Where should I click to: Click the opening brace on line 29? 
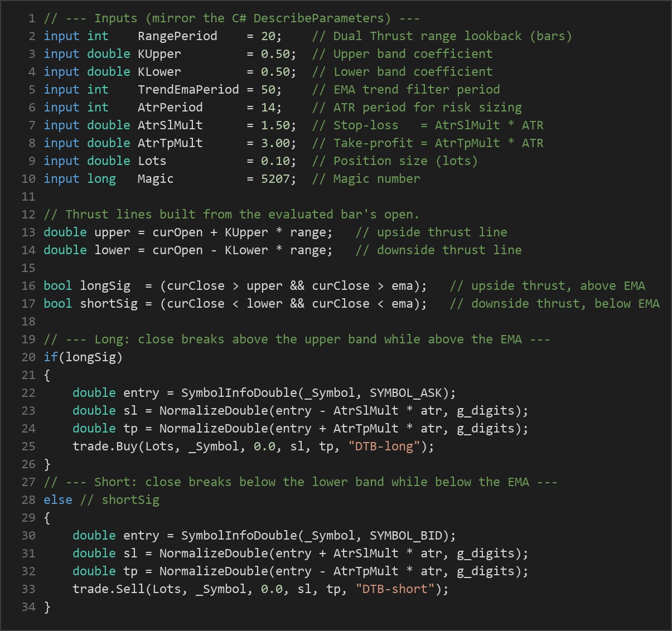[x=47, y=518]
